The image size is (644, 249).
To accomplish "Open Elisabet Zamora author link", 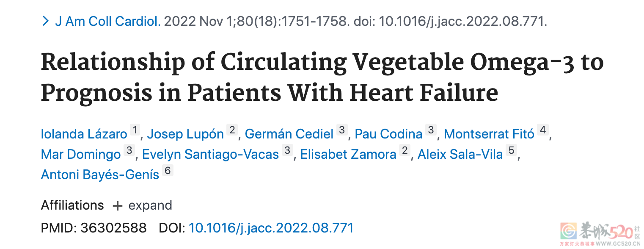I will coord(348,154).
